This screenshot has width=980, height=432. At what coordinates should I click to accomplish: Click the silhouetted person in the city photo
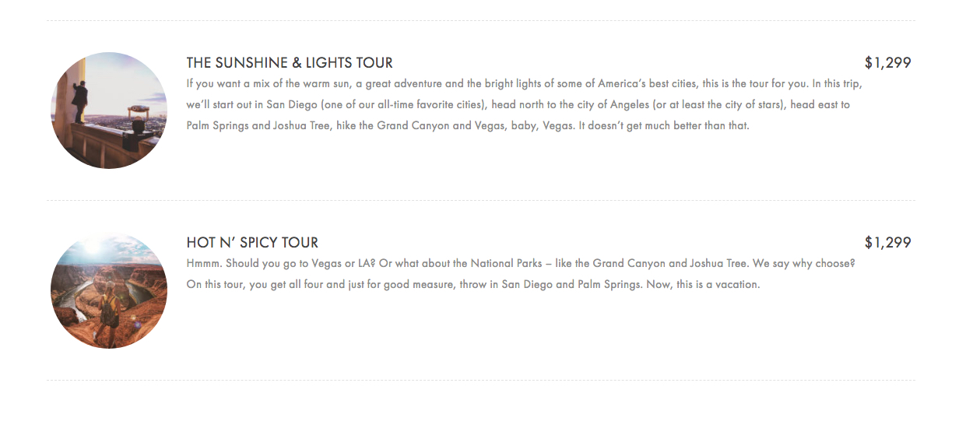[80, 103]
